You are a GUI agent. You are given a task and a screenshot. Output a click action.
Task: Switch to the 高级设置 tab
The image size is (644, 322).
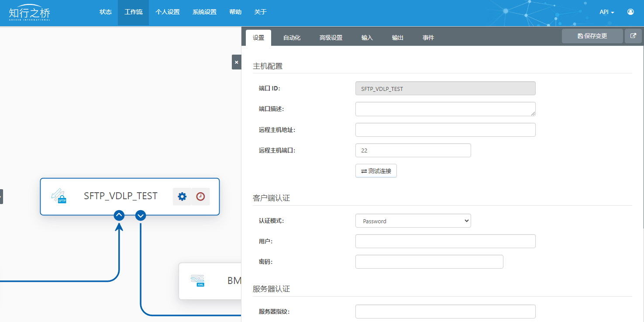pyautogui.click(x=331, y=38)
